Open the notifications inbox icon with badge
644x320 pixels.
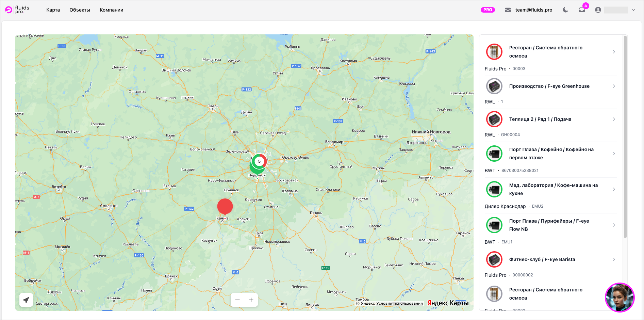pyautogui.click(x=582, y=10)
